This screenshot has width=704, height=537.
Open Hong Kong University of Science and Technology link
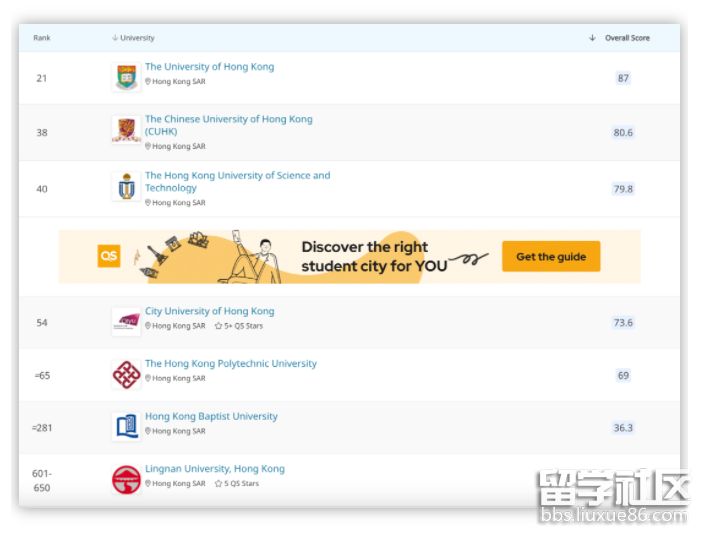tap(237, 176)
